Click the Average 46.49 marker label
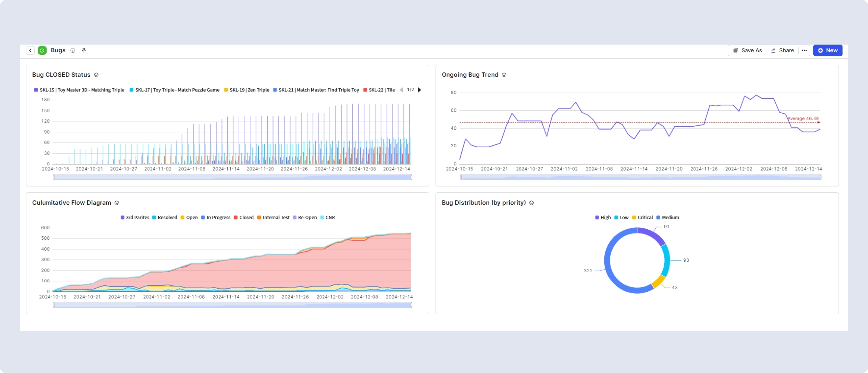 803,118
